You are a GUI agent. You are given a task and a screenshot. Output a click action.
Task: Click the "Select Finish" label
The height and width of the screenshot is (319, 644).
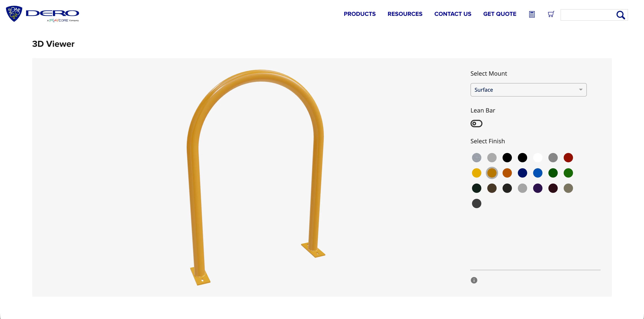[487, 141]
